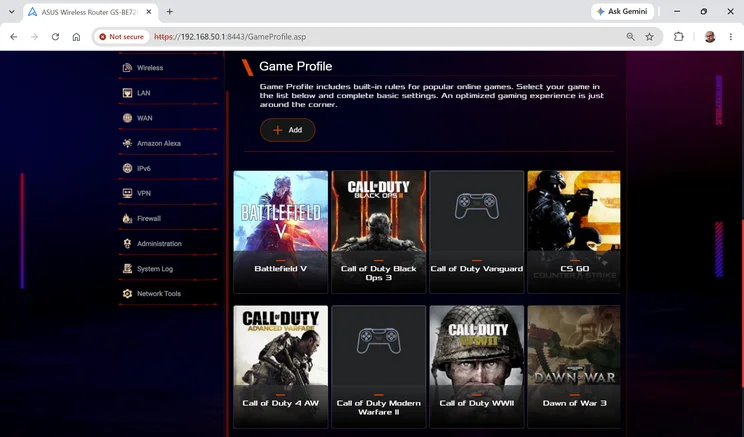This screenshot has width=744, height=437.
Task: Click the gamepad icon for Call of Duty Vanguard
Action: (476, 206)
